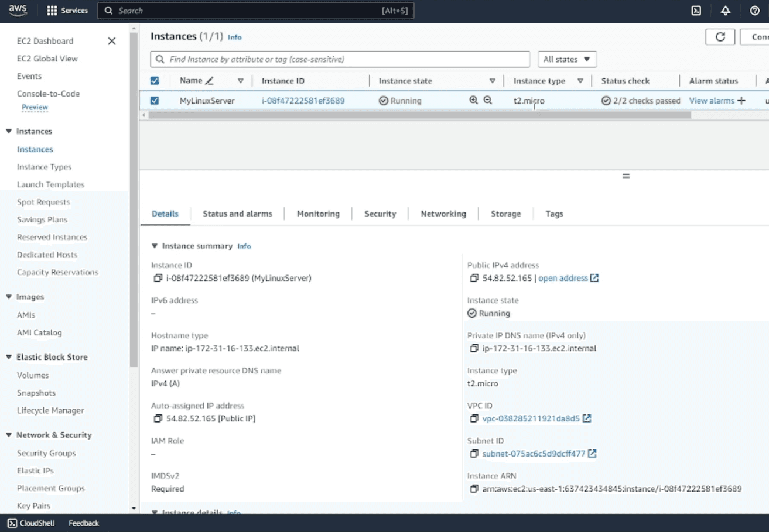Close the EC2 navigation sidebar
The image size is (769, 532).
112,41
